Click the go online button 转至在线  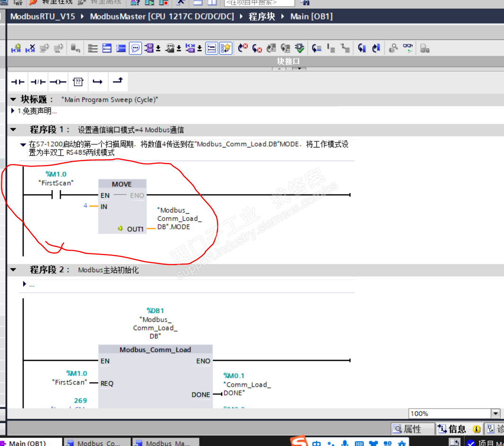coord(52,2)
